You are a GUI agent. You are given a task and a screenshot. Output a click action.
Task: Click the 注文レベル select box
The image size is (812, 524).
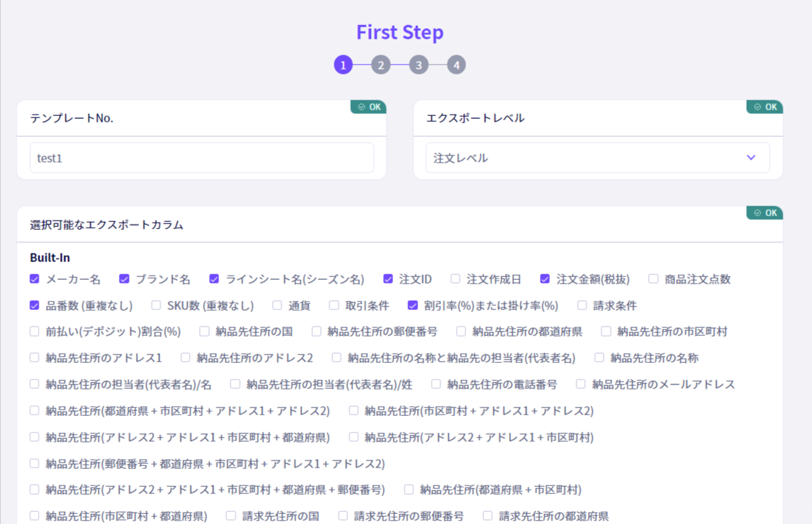point(598,158)
